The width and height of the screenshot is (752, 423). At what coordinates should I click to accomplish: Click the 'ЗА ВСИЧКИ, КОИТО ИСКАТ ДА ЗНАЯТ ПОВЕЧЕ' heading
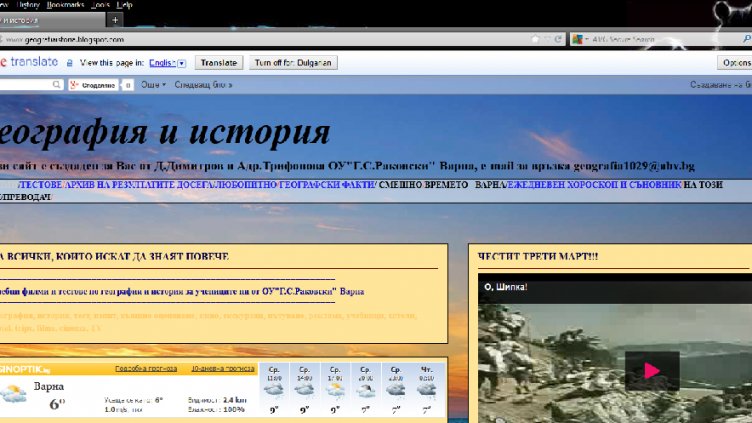coord(114,257)
